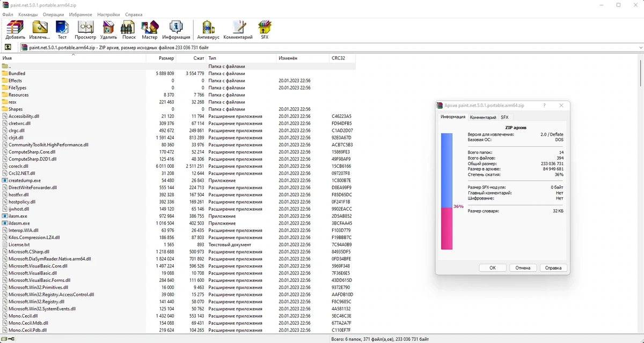The width and height of the screenshot is (644, 343).
Task: Click the Удалить toolbar icon
Action: (108, 27)
